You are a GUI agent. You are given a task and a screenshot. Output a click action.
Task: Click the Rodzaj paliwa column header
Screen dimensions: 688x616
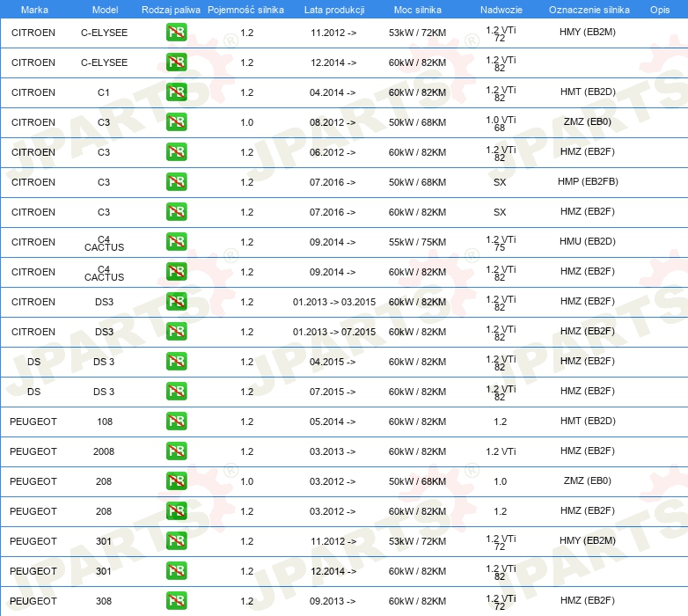point(171,10)
